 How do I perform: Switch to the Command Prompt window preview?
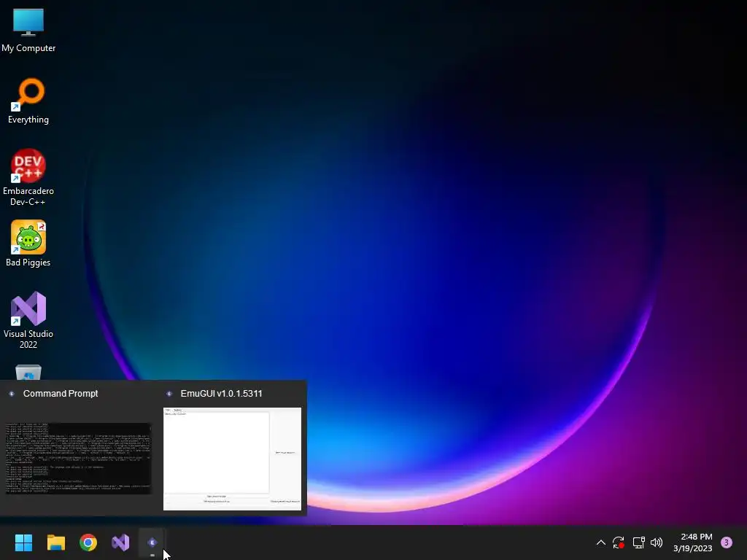(79, 458)
